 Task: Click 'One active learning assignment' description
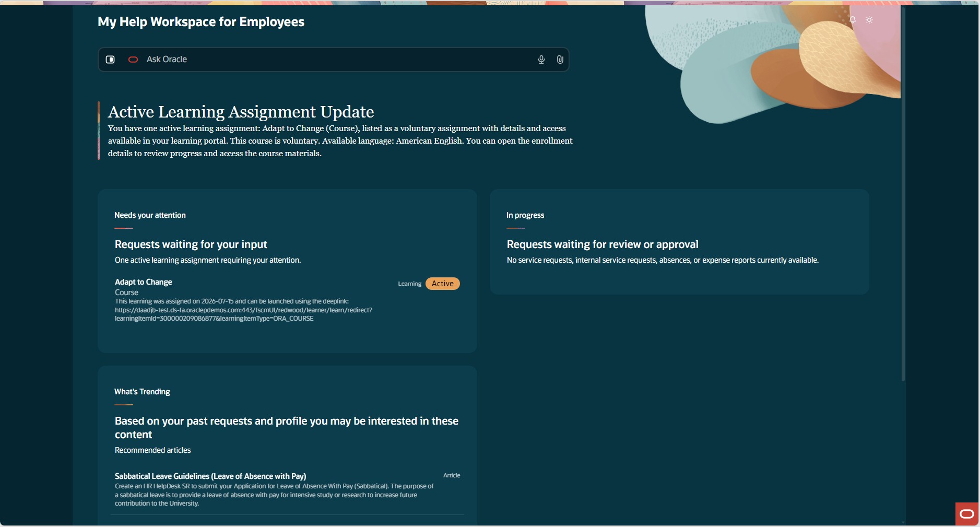tap(208, 260)
